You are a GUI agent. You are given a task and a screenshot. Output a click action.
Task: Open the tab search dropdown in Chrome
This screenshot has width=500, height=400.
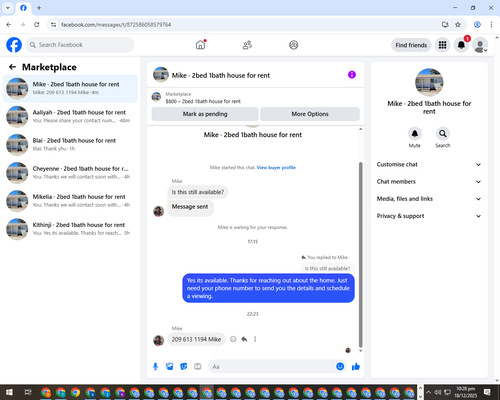click(x=8, y=8)
